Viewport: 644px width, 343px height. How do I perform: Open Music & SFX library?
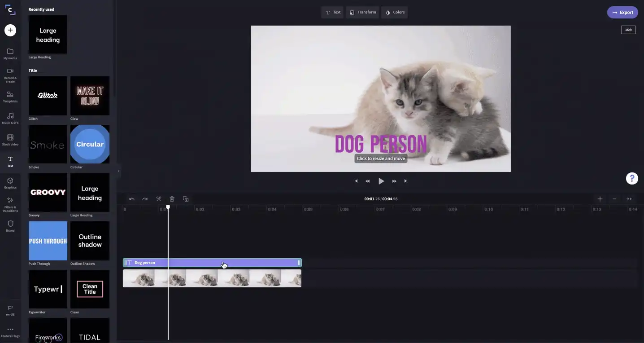10,119
